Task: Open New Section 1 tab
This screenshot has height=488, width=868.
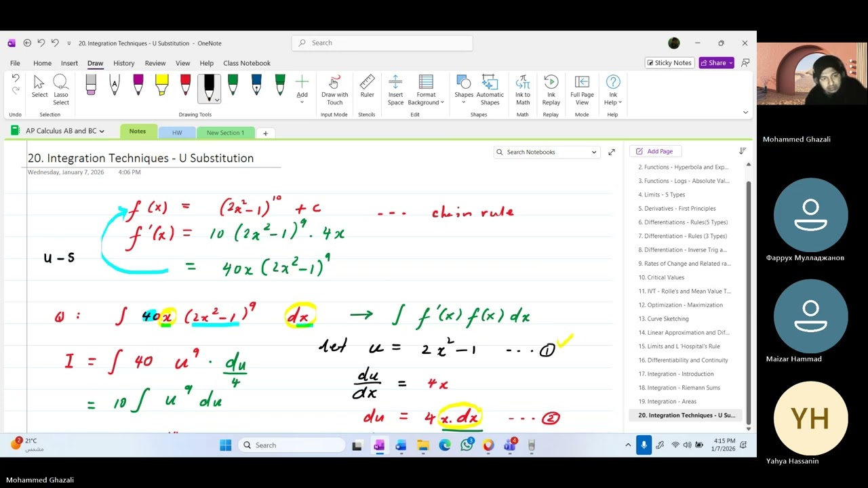Action: point(225,133)
